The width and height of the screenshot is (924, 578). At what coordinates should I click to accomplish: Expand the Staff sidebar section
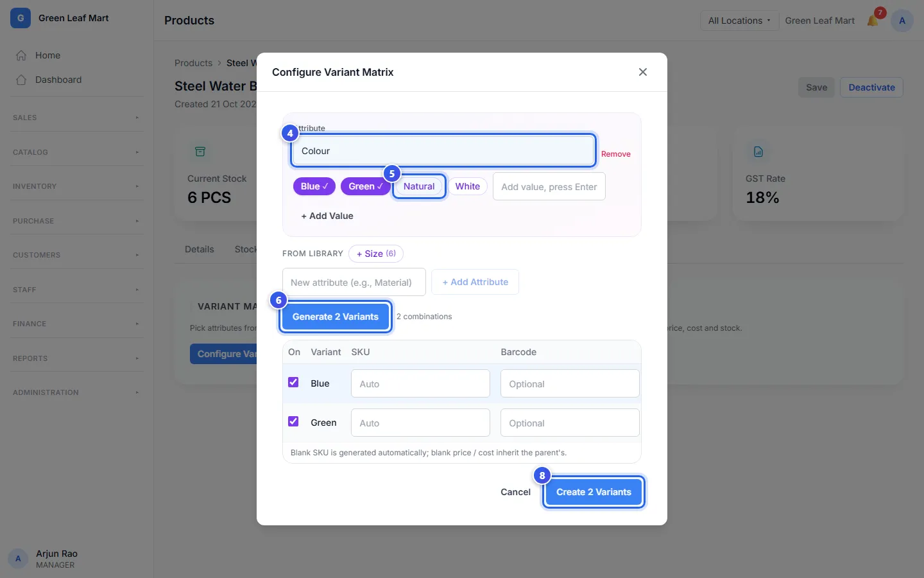click(77, 290)
